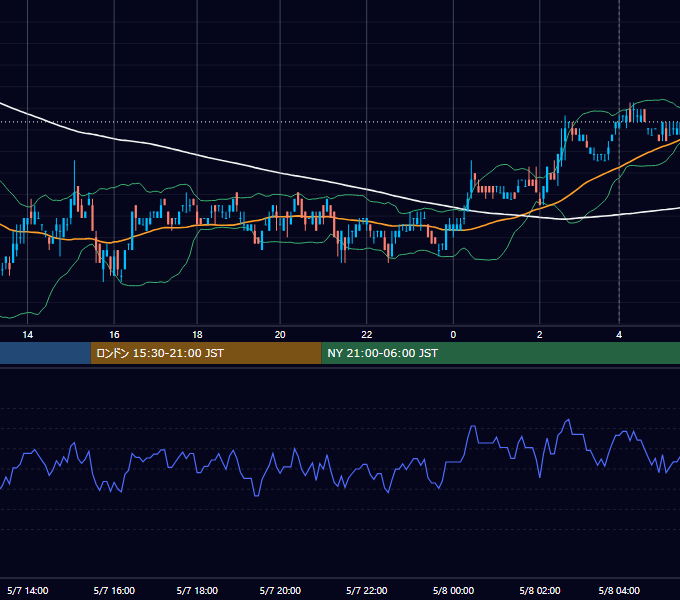Click the 18 hour label on price chart axis
The image size is (680, 600).
coord(197,335)
